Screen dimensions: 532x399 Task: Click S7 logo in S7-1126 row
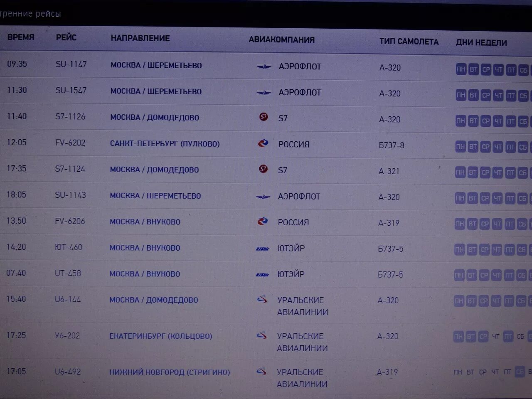pos(264,117)
